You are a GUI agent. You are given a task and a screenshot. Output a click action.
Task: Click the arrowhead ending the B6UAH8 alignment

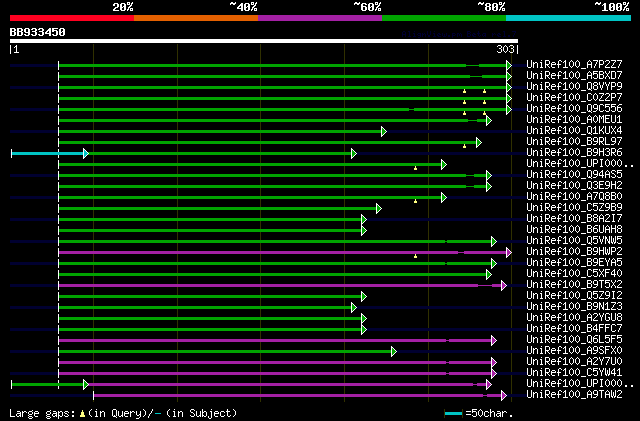(364, 231)
